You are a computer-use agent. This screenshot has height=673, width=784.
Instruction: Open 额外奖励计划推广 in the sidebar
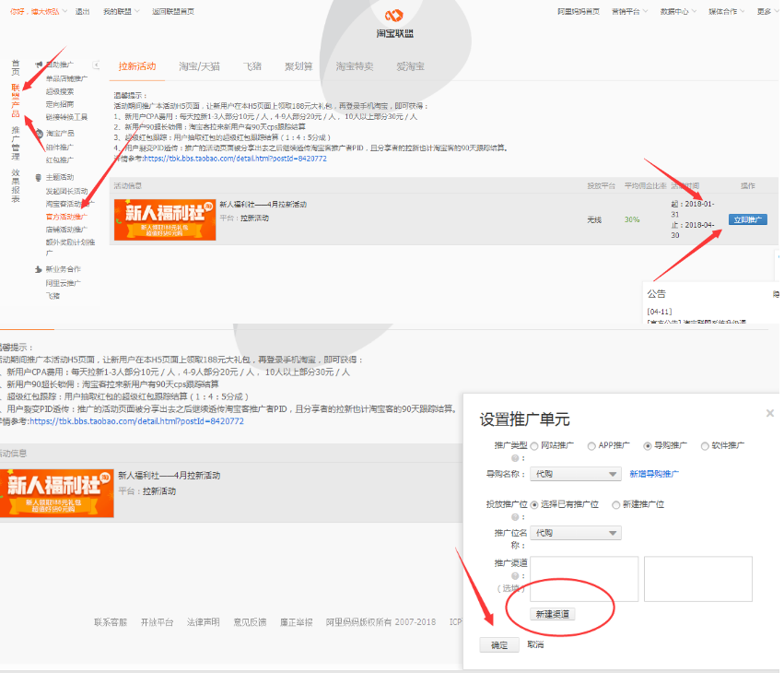[70, 247]
